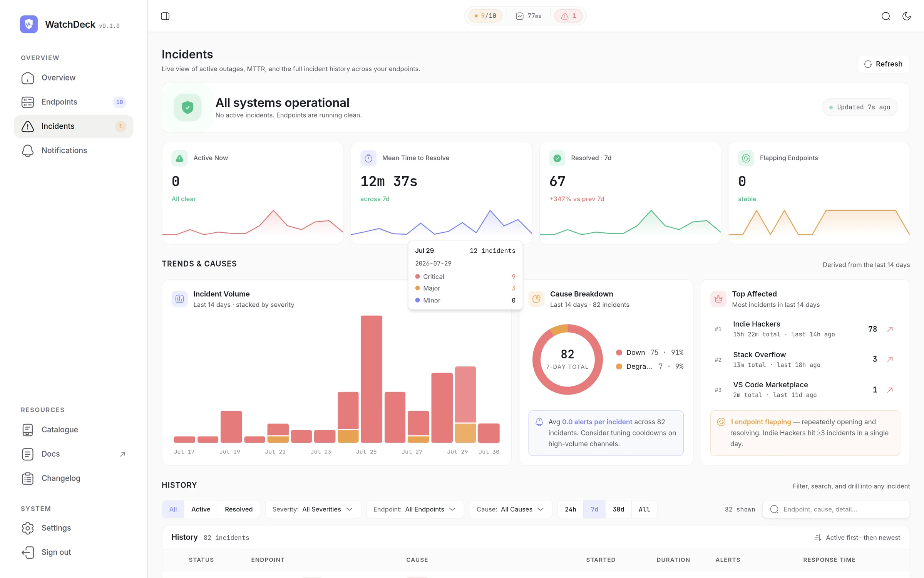Click Sign out icon
Viewport: 924px width, 578px height.
click(x=28, y=552)
